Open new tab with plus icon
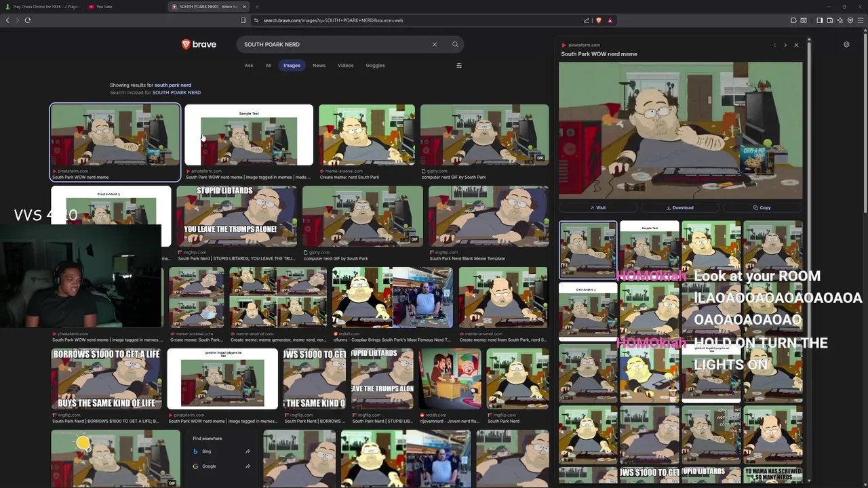 point(256,7)
